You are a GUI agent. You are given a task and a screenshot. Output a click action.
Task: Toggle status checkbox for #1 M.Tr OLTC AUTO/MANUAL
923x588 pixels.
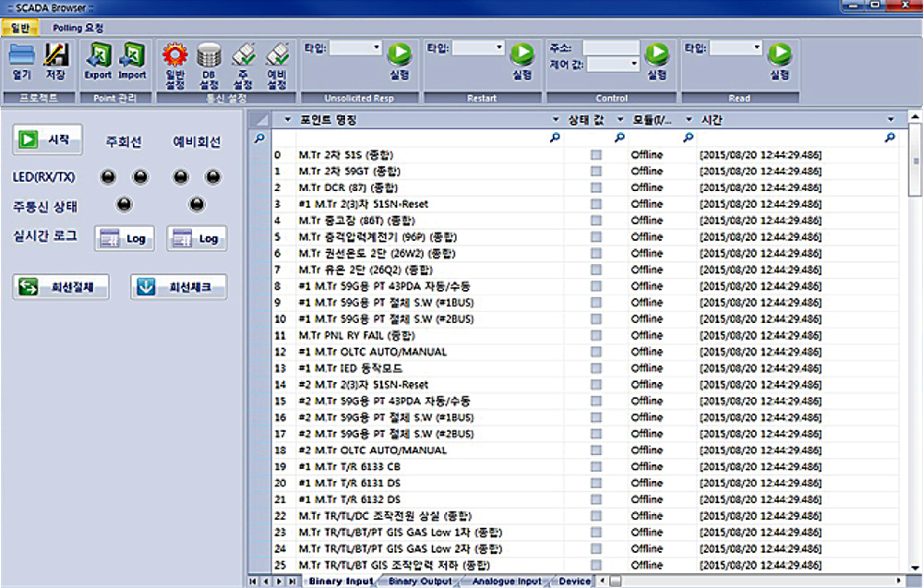596,352
